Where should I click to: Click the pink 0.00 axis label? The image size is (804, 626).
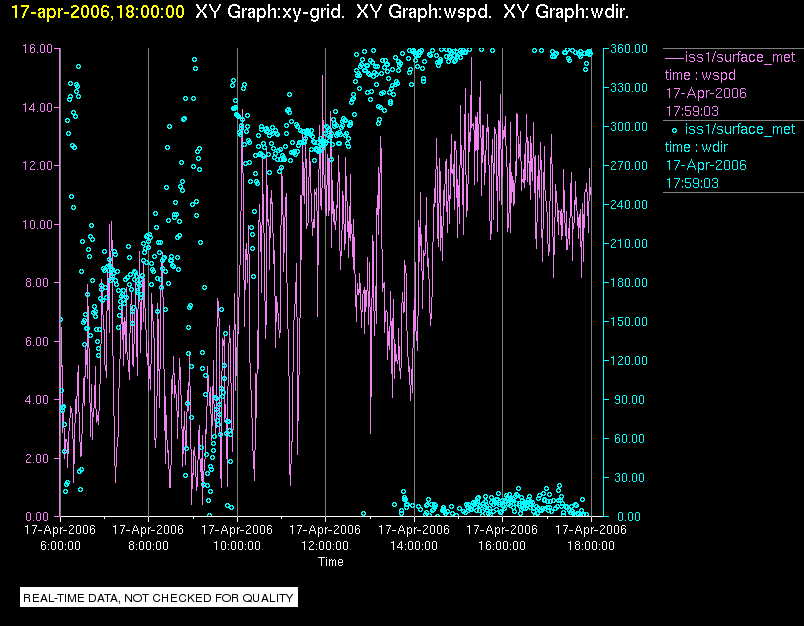tap(39, 516)
